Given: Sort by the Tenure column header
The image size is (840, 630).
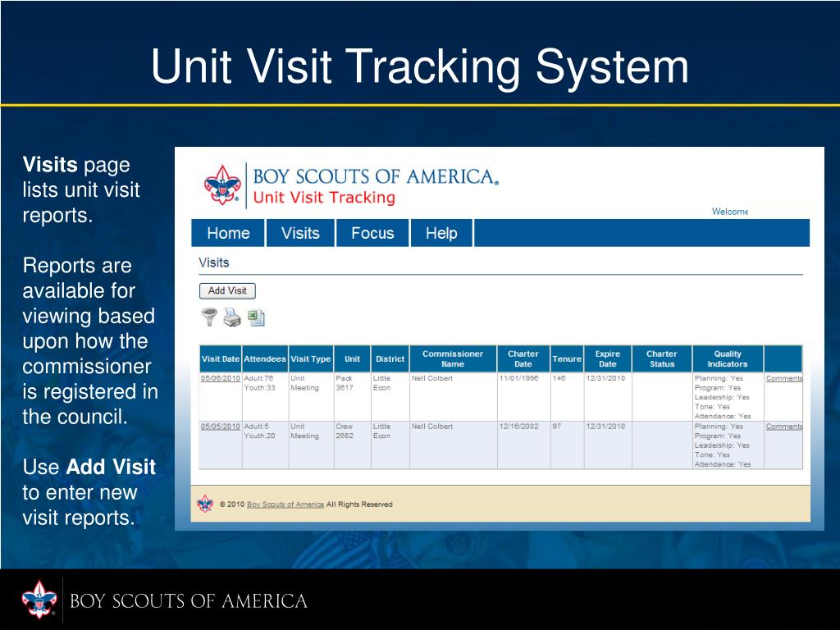Looking at the screenshot, I should [x=567, y=359].
